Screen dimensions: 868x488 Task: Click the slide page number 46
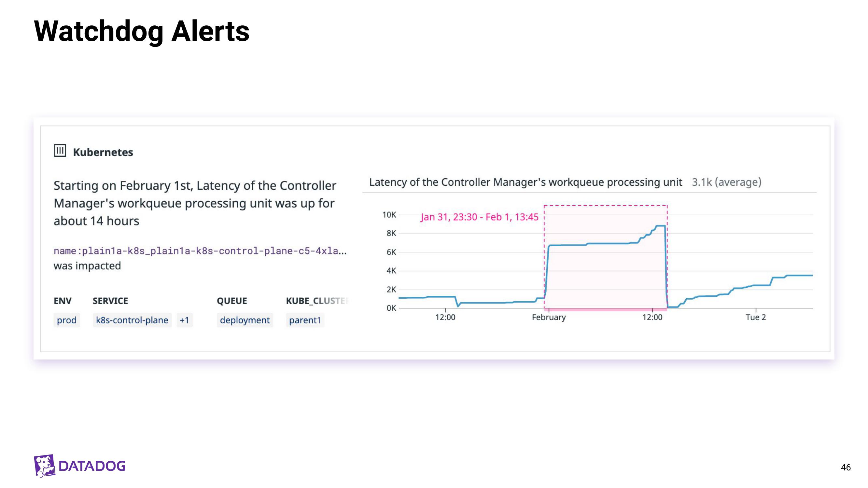point(846,468)
